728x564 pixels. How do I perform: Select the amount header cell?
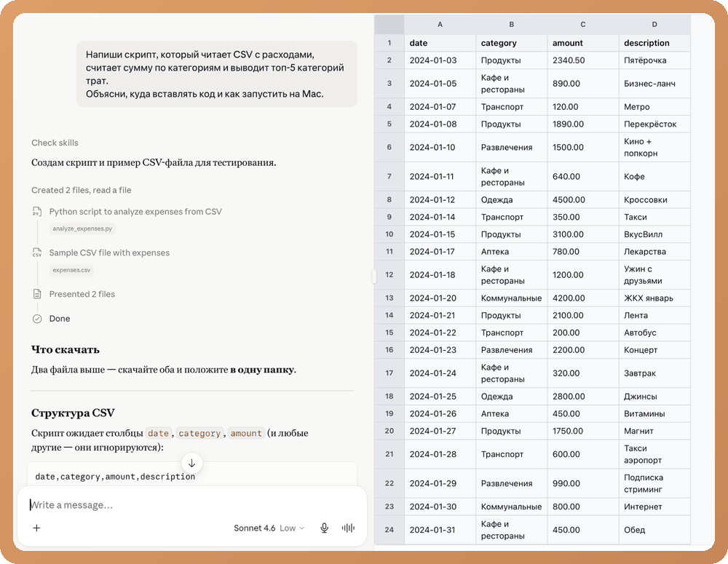click(582, 43)
